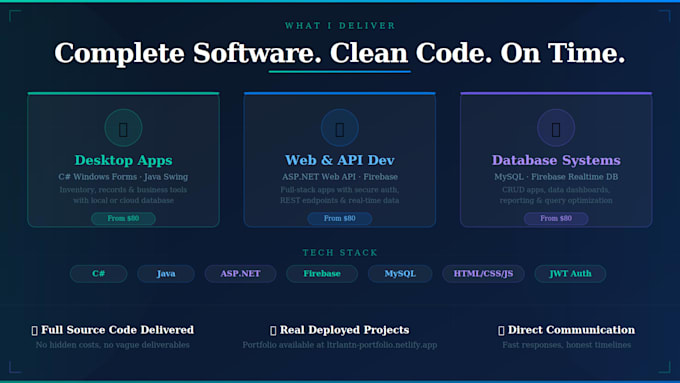
Task: Select the Database Systems From $80 pill
Action: tap(556, 218)
